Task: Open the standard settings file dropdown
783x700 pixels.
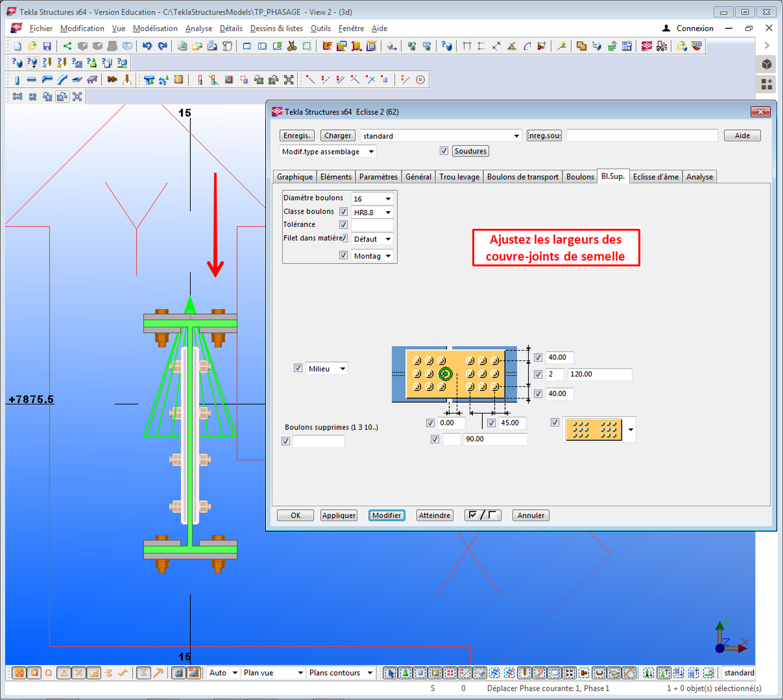Action: pos(517,136)
